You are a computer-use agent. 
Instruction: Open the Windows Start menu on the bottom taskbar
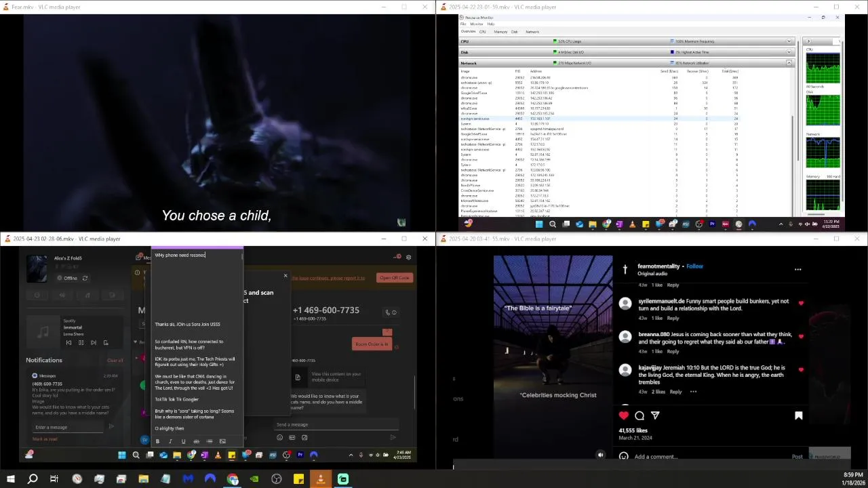tap(10, 479)
